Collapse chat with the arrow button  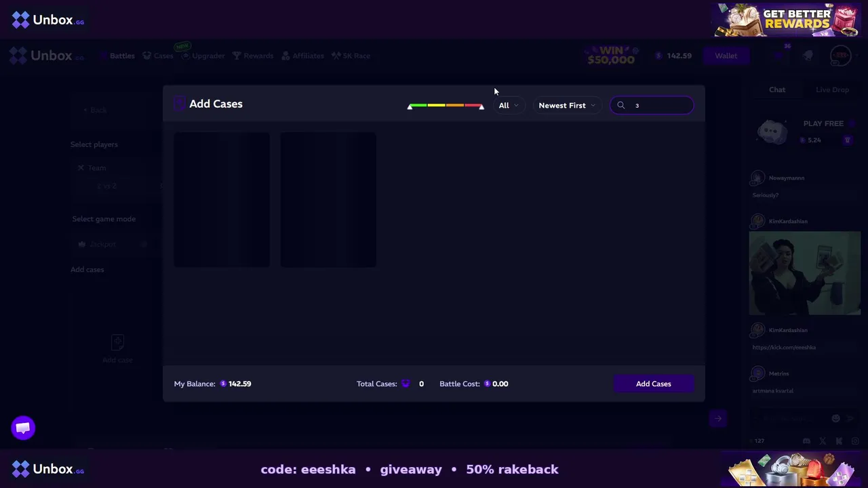pos(718,418)
